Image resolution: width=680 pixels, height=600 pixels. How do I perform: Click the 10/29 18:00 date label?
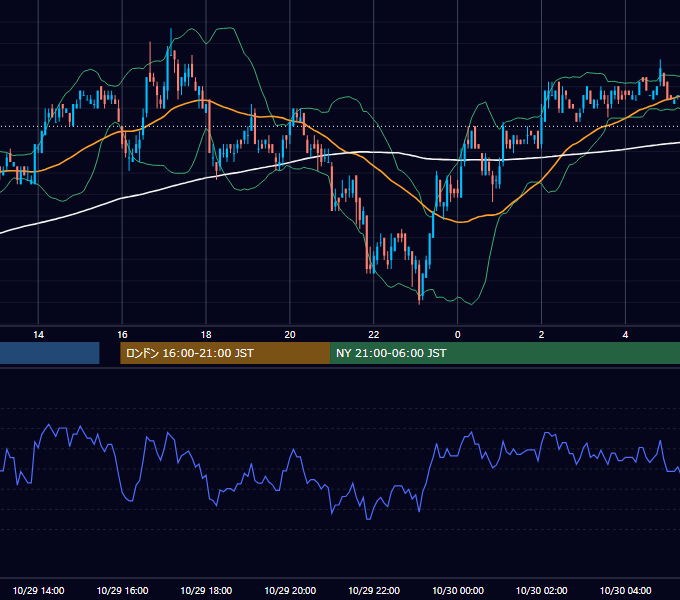pyautogui.click(x=206, y=590)
